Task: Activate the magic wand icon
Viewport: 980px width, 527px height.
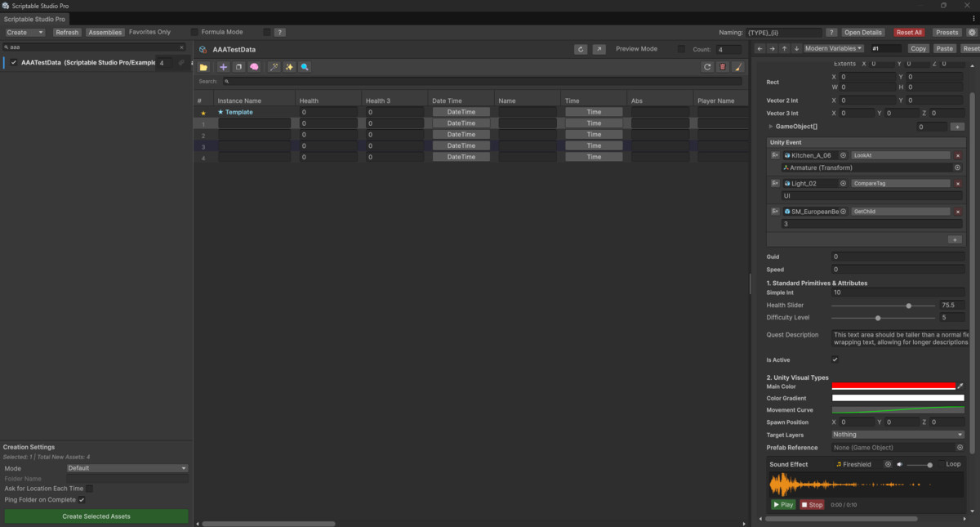Action: pos(274,66)
